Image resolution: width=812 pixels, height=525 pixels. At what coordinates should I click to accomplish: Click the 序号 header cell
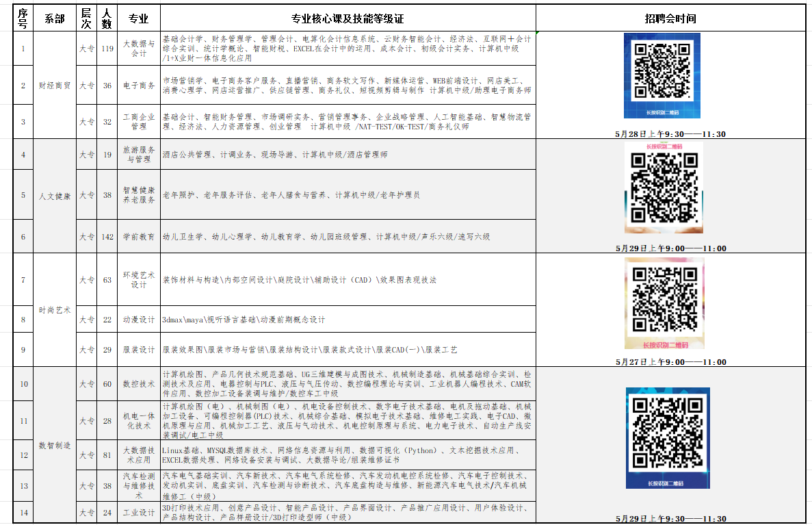pyautogui.click(x=23, y=18)
